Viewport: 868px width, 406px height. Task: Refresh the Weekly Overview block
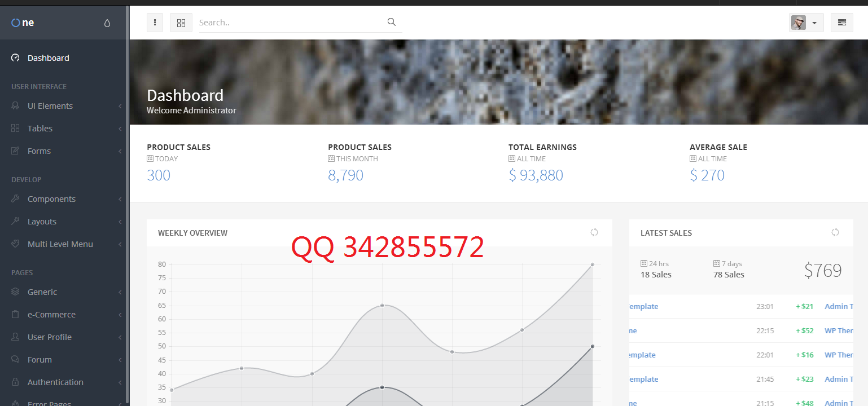pyautogui.click(x=594, y=232)
